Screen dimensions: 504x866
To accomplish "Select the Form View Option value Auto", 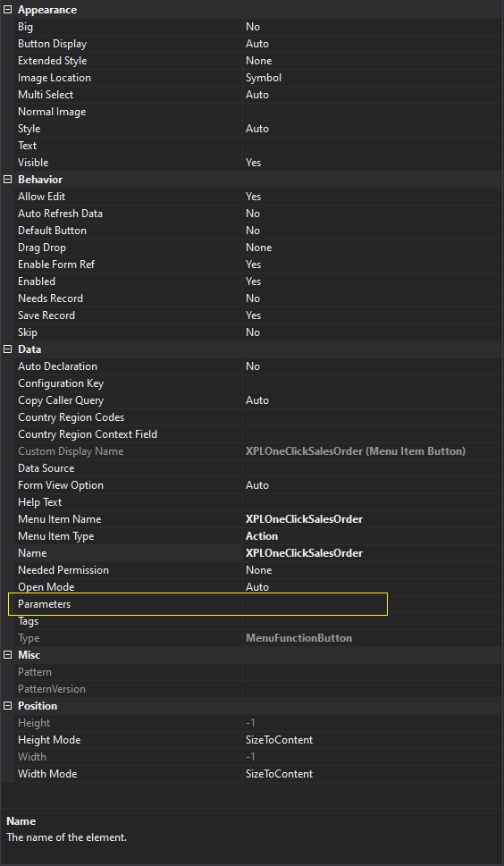I will pos(257,485).
